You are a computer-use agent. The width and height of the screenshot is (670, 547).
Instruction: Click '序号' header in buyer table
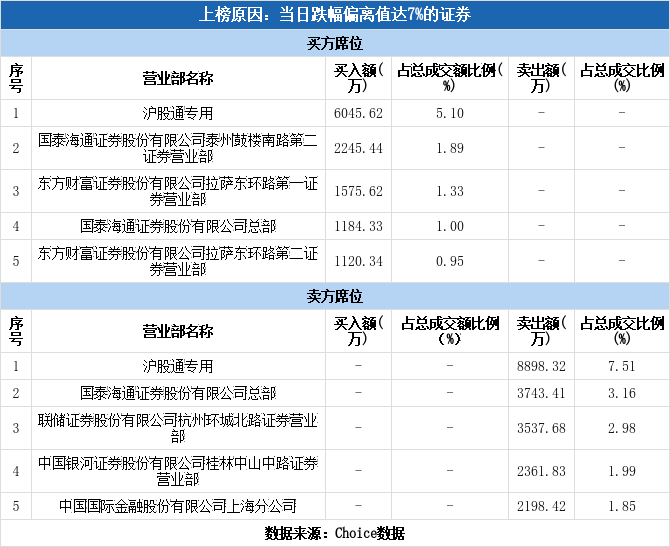coord(16,78)
